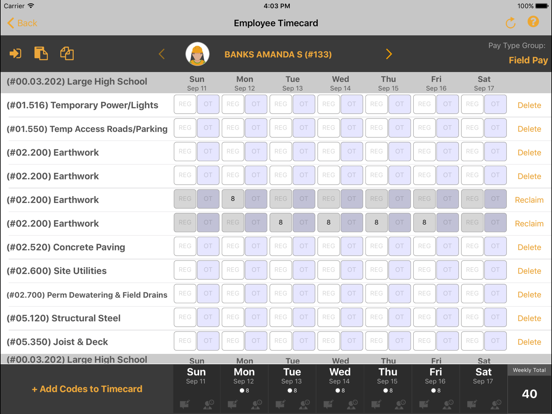
Task: Delete the Concrete Paving row
Action: point(529,247)
